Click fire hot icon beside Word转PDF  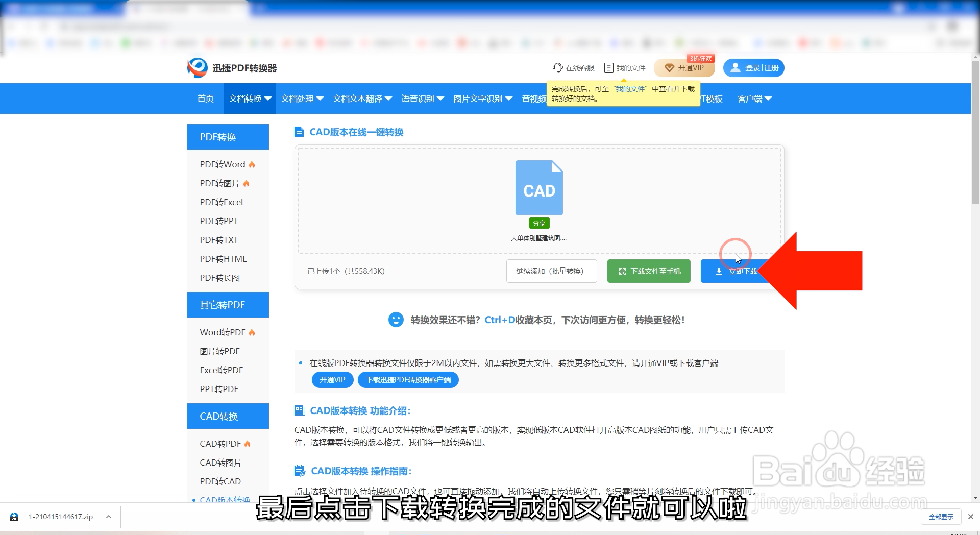pos(252,332)
